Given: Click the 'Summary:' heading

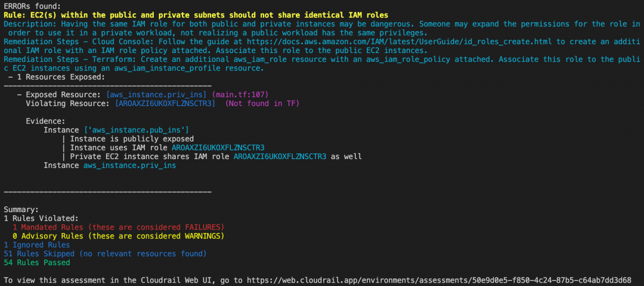Looking at the screenshot, I should pyautogui.click(x=21, y=209).
